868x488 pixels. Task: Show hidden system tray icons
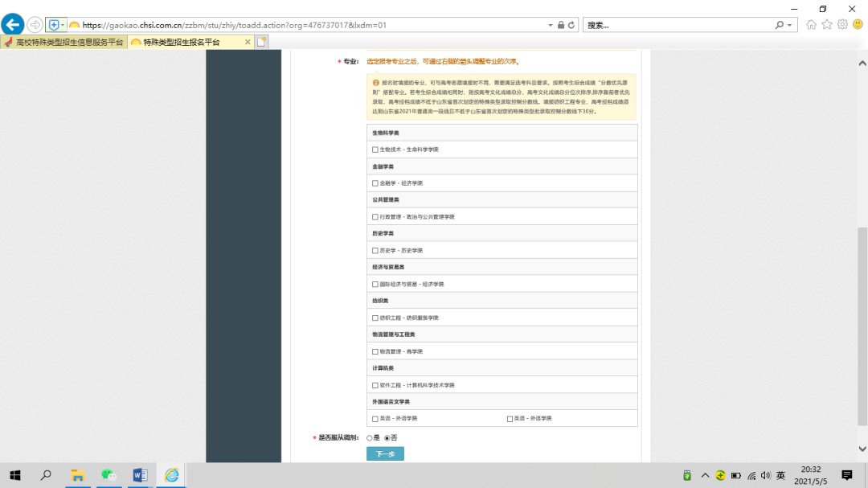(x=705, y=475)
